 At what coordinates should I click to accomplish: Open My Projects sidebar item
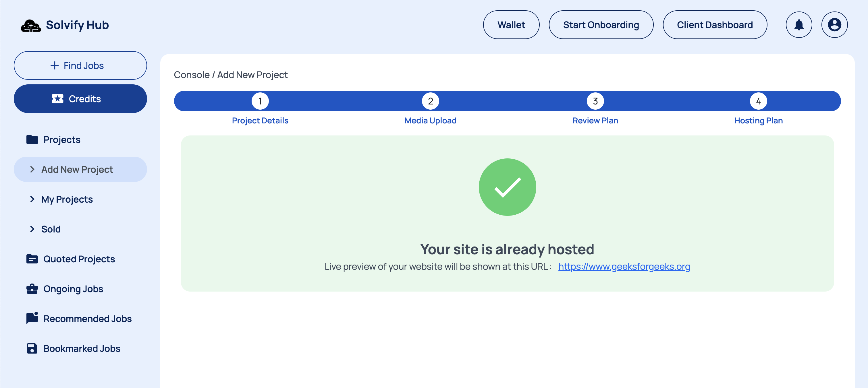click(x=80, y=199)
